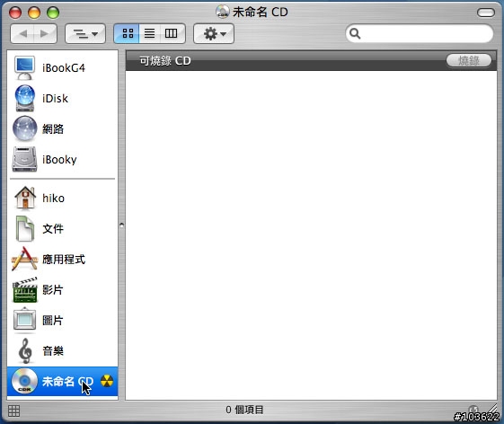Click the hiko label text
504x424 pixels.
pyautogui.click(x=53, y=198)
